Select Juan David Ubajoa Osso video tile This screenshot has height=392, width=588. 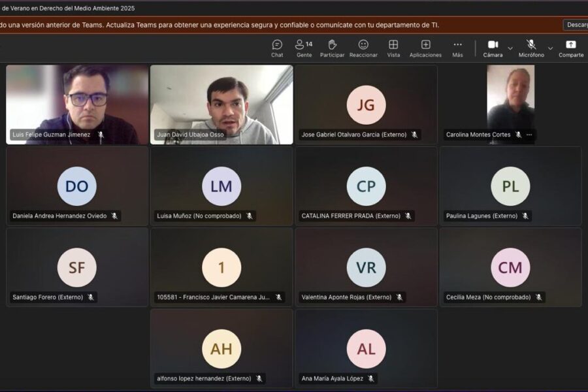[221, 104]
